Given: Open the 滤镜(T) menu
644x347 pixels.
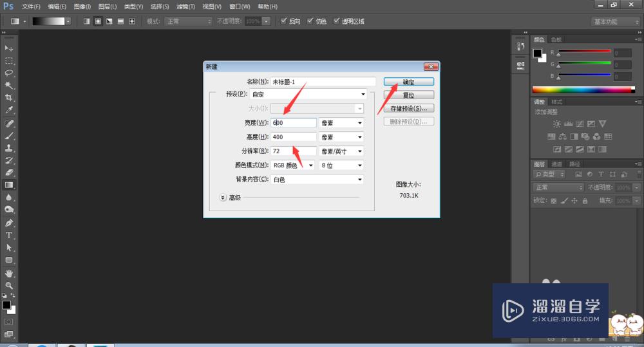Looking at the screenshot, I should click(x=185, y=6).
